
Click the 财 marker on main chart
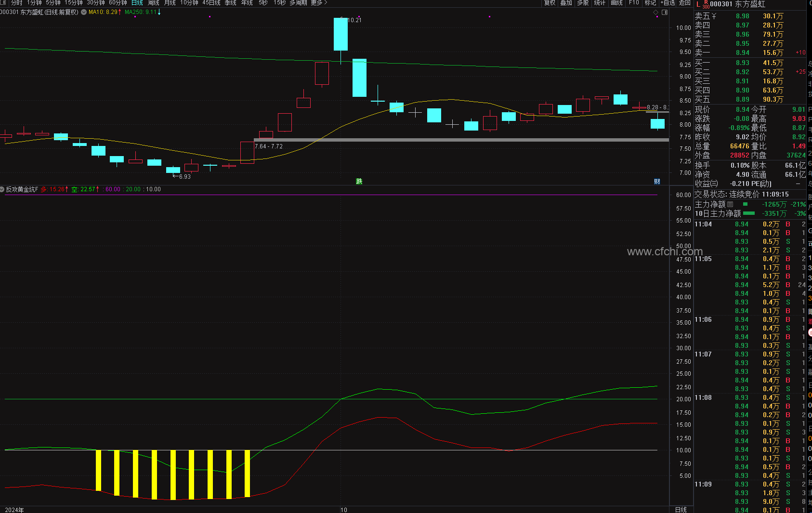pos(657,182)
